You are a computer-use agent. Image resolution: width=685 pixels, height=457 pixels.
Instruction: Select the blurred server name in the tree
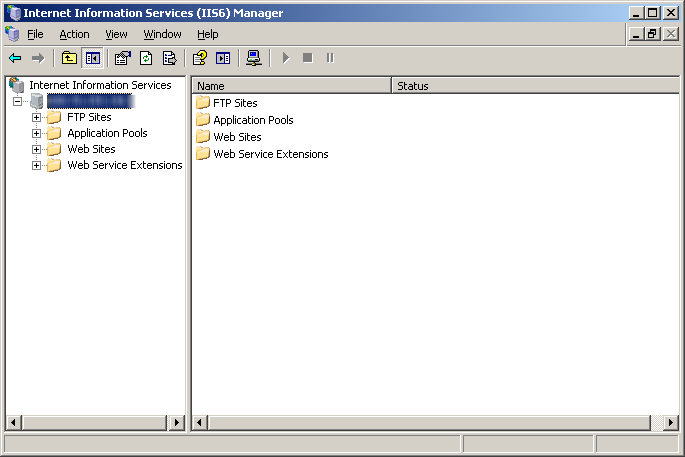pos(90,101)
